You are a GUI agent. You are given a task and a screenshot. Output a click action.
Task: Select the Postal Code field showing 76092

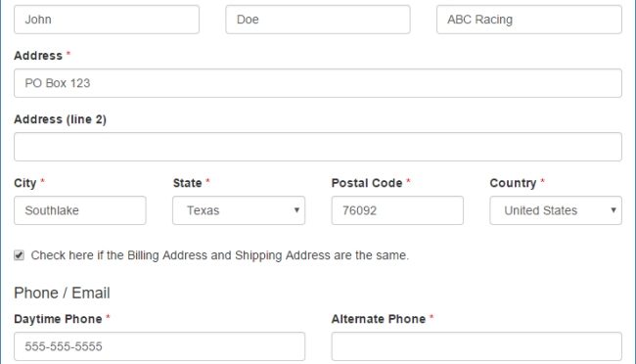pyautogui.click(x=397, y=210)
